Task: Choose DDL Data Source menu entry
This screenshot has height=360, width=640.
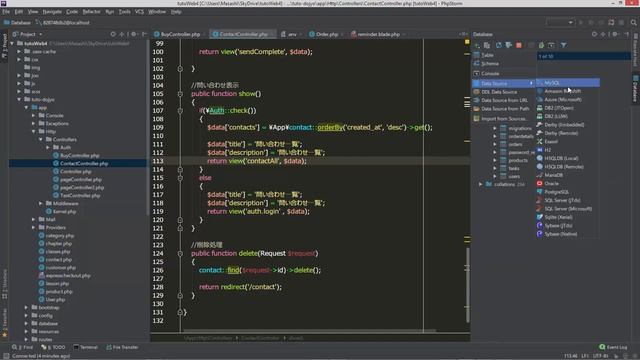Action: point(504,92)
